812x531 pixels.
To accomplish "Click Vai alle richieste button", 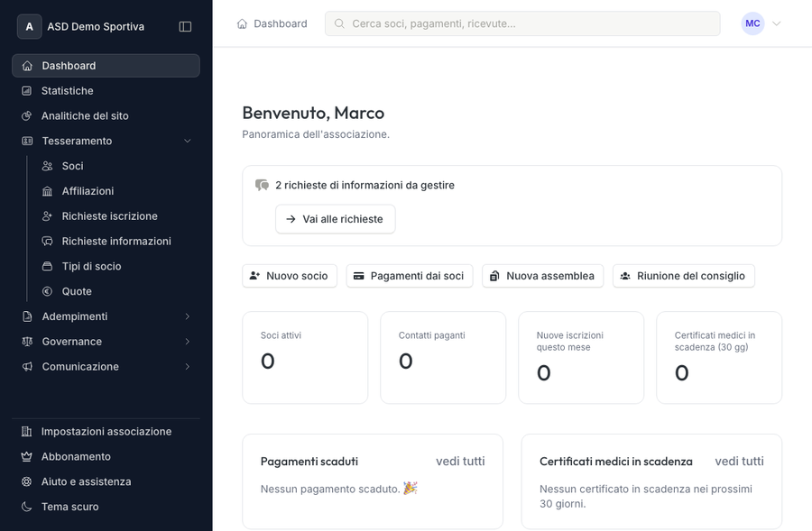I will tap(335, 219).
